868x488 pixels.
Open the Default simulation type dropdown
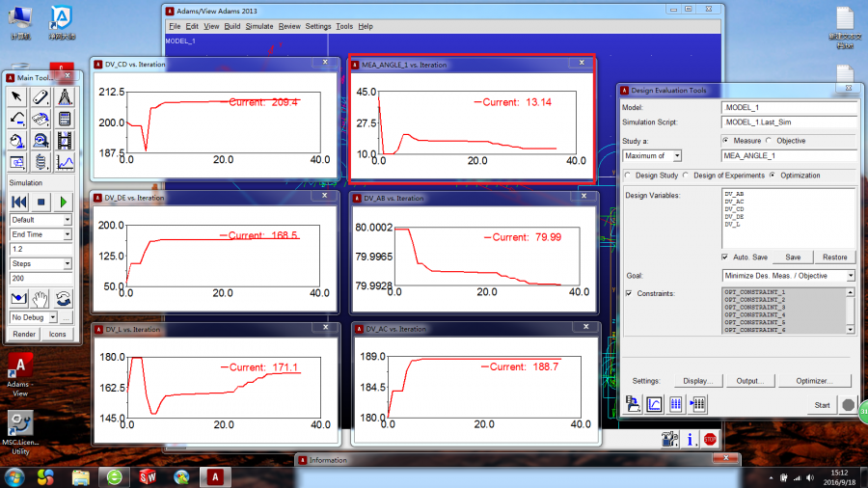[41, 220]
